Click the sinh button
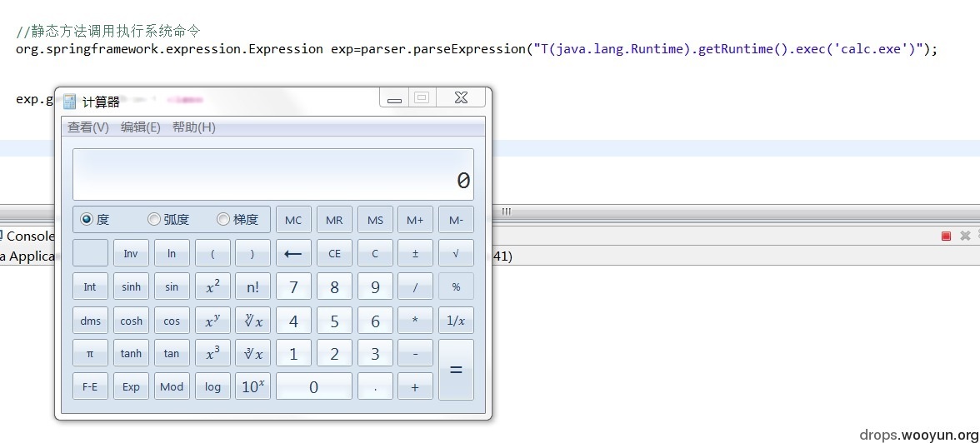Screen dimensions: 980x443 point(132,286)
